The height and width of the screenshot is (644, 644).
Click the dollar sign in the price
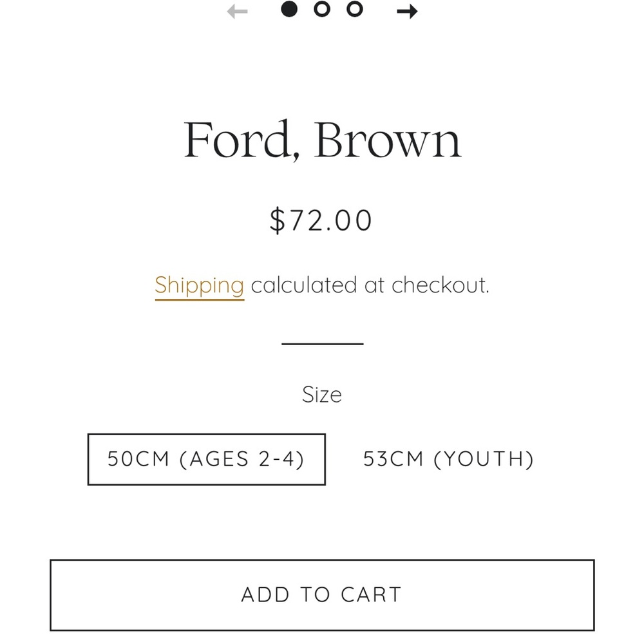pyautogui.click(x=276, y=220)
